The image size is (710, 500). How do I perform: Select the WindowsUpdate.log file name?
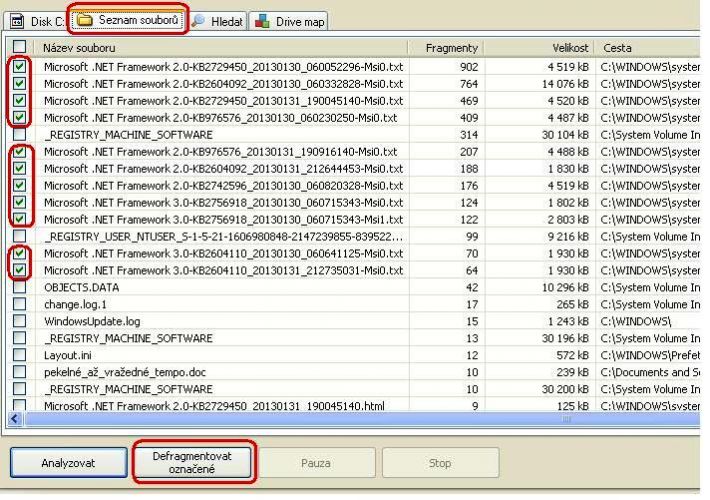click(x=92, y=322)
